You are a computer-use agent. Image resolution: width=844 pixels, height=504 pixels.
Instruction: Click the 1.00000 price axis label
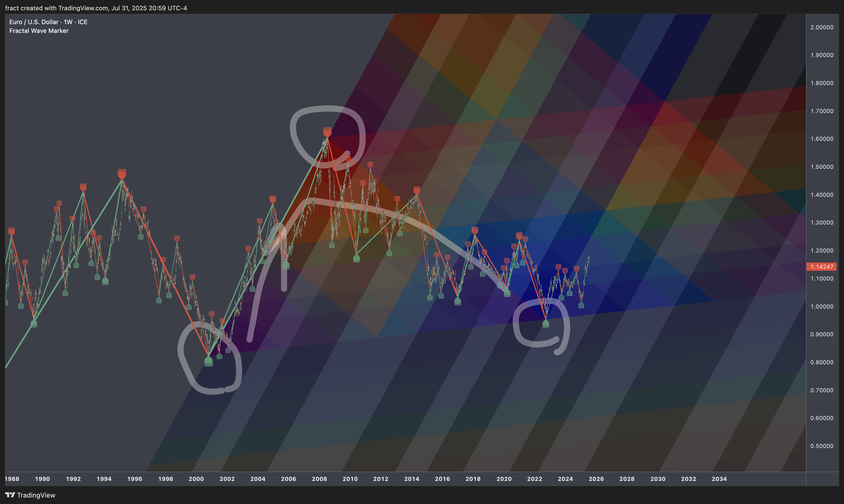click(822, 306)
